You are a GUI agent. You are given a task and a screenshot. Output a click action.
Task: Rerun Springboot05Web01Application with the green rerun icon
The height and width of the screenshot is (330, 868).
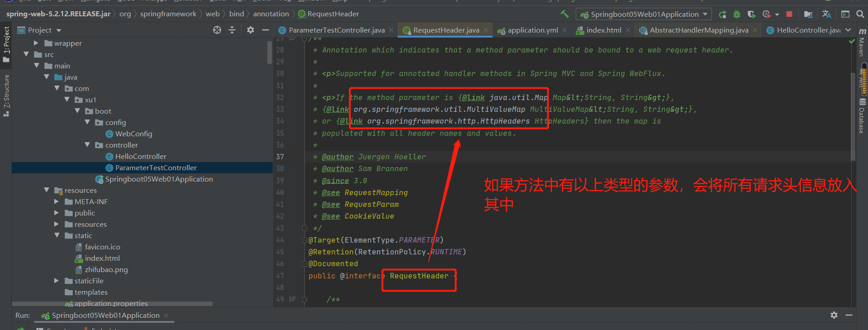(722, 14)
